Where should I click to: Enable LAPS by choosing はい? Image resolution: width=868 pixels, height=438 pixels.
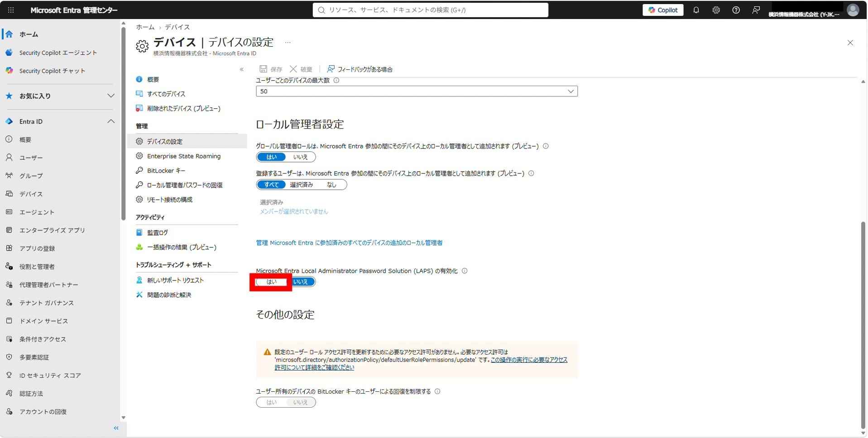pos(271,282)
